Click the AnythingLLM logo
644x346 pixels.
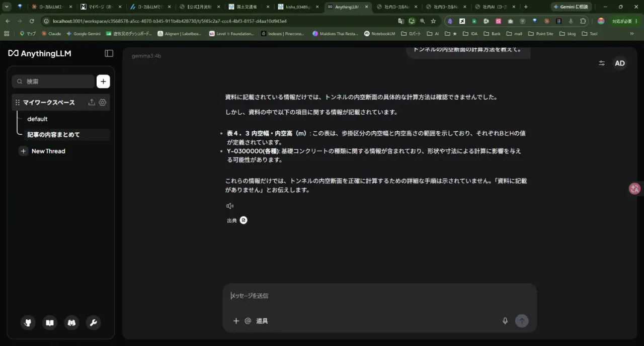pos(40,53)
